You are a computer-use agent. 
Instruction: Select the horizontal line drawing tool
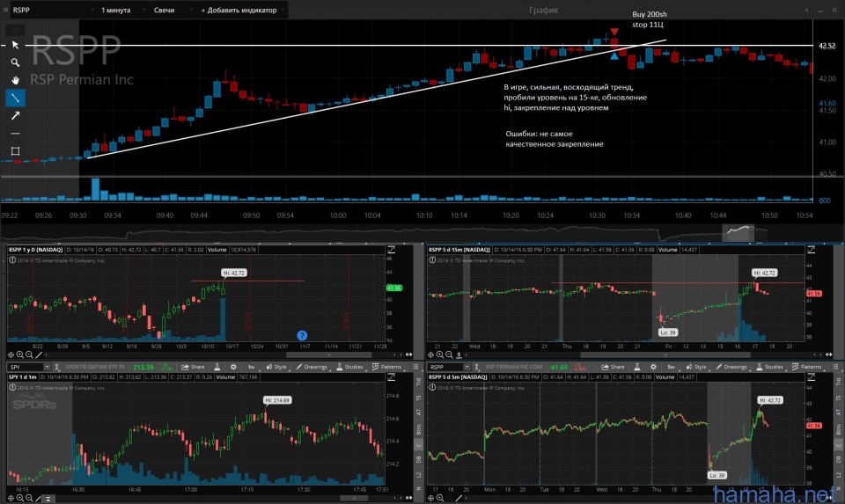click(15, 133)
